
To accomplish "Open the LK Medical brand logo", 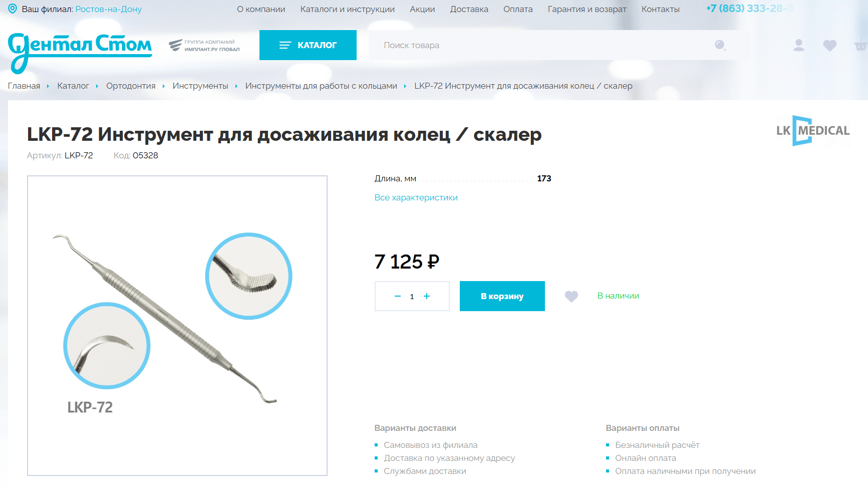I will (x=813, y=131).
